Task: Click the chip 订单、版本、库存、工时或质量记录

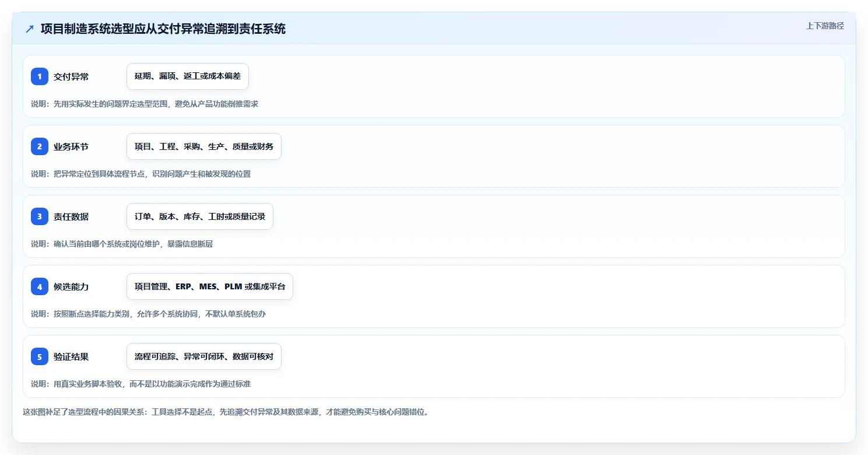Action: click(200, 216)
